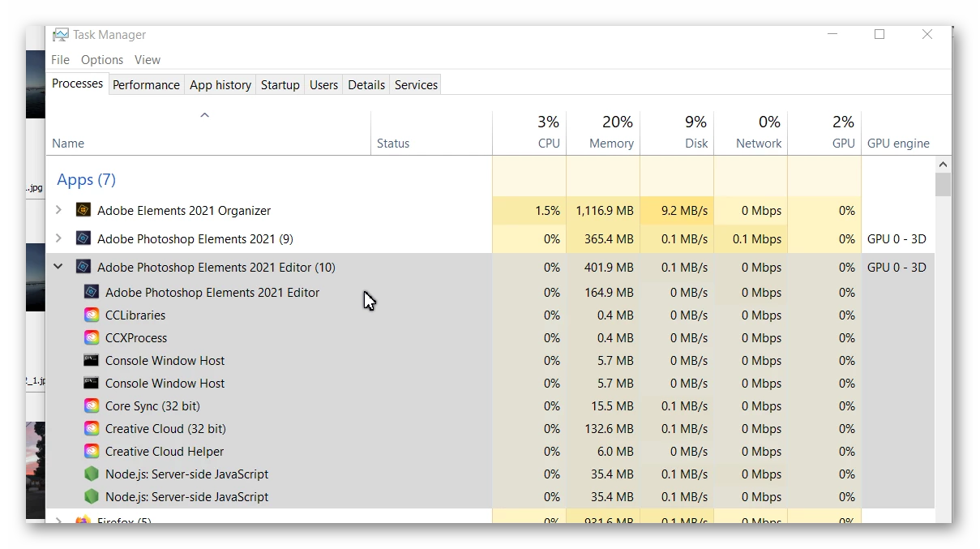
Task: Click the 1,116.9 MB memory value
Action: [x=605, y=210]
